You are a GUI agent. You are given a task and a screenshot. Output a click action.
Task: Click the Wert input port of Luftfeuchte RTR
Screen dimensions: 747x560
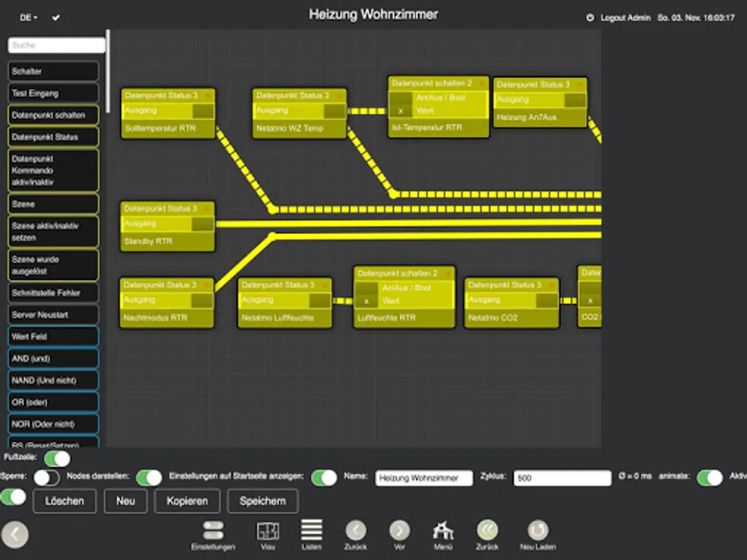tap(367, 301)
